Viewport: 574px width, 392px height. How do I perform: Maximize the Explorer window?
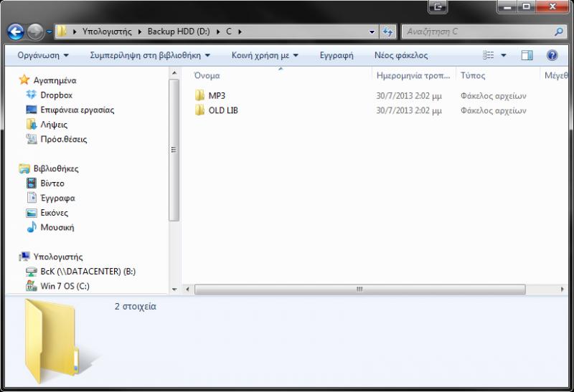[x=526, y=6]
